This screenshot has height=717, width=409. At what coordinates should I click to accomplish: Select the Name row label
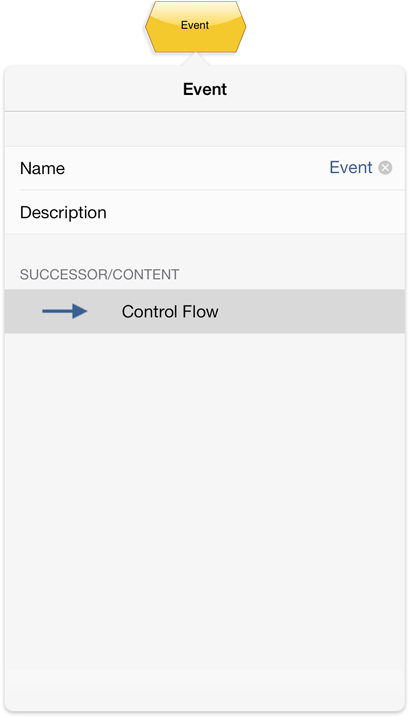pyautogui.click(x=42, y=168)
